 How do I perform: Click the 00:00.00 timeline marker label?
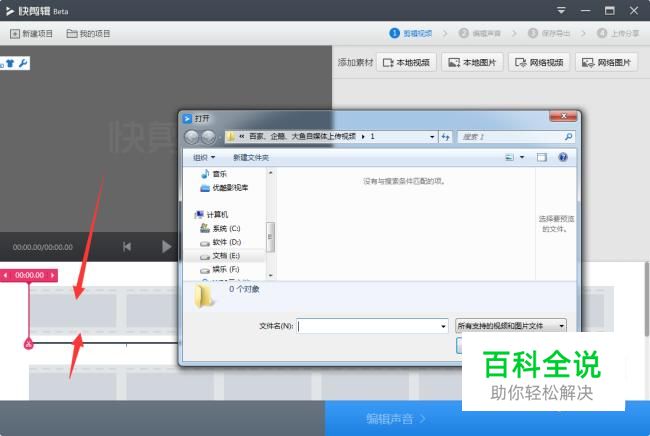[x=29, y=275]
